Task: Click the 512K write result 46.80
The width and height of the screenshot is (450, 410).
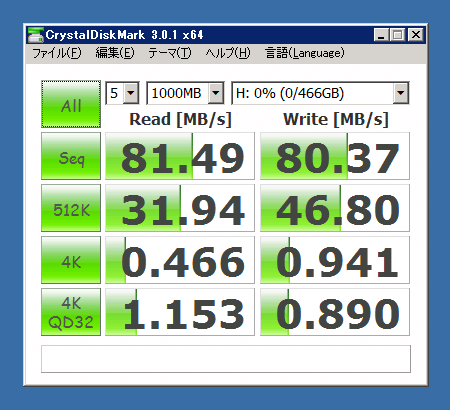Action: [335, 208]
